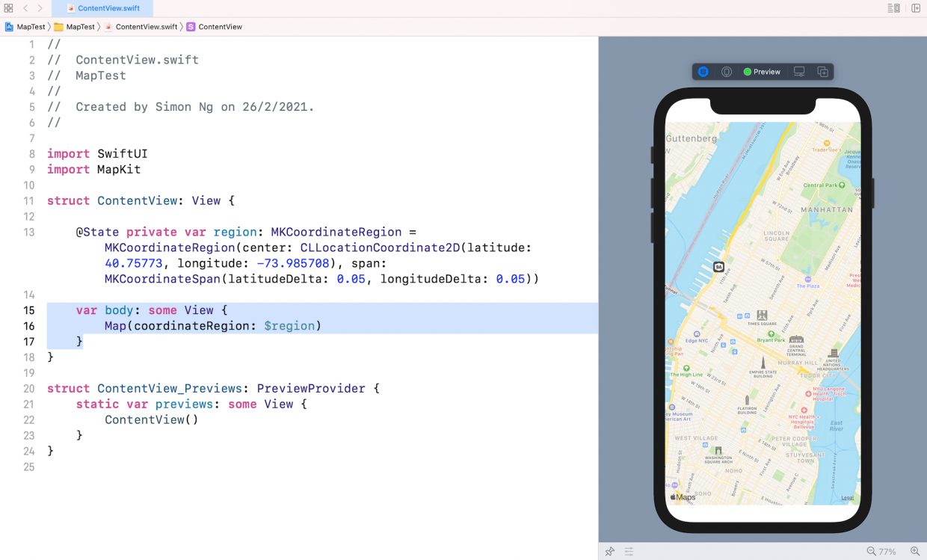
Task: Click line number 16 in the gutter
Action: (x=28, y=325)
